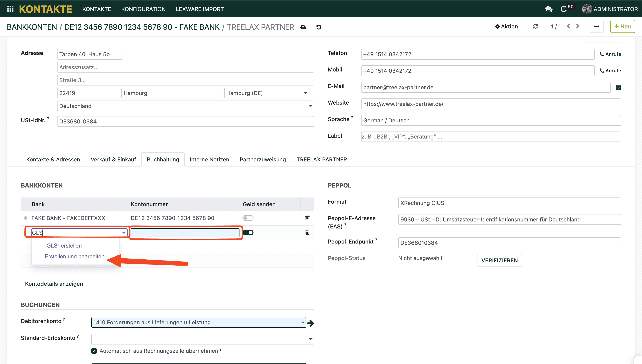Uncheck Automatisch aus Rechnungszeile übernehmen

(94, 351)
